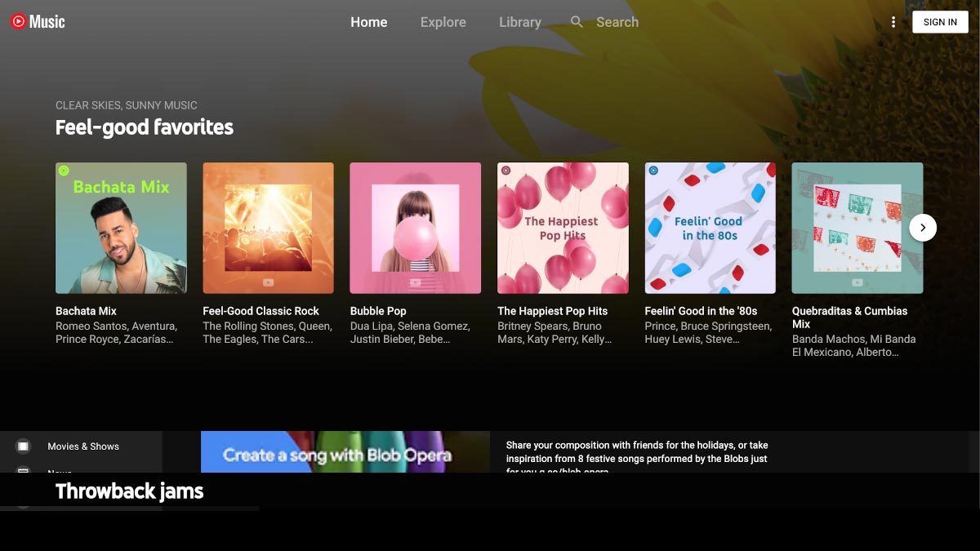Click the Feel-Good Classic Rock title link
This screenshot has width=980, height=551.
tap(261, 311)
